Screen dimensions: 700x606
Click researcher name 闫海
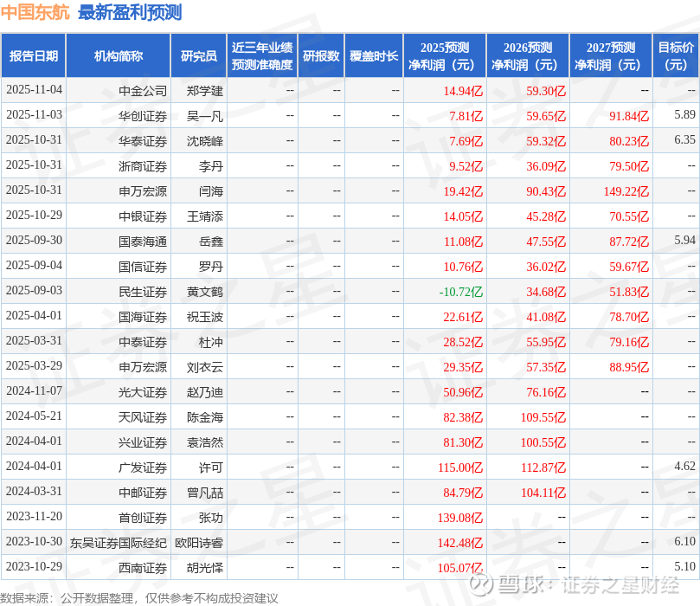(211, 191)
